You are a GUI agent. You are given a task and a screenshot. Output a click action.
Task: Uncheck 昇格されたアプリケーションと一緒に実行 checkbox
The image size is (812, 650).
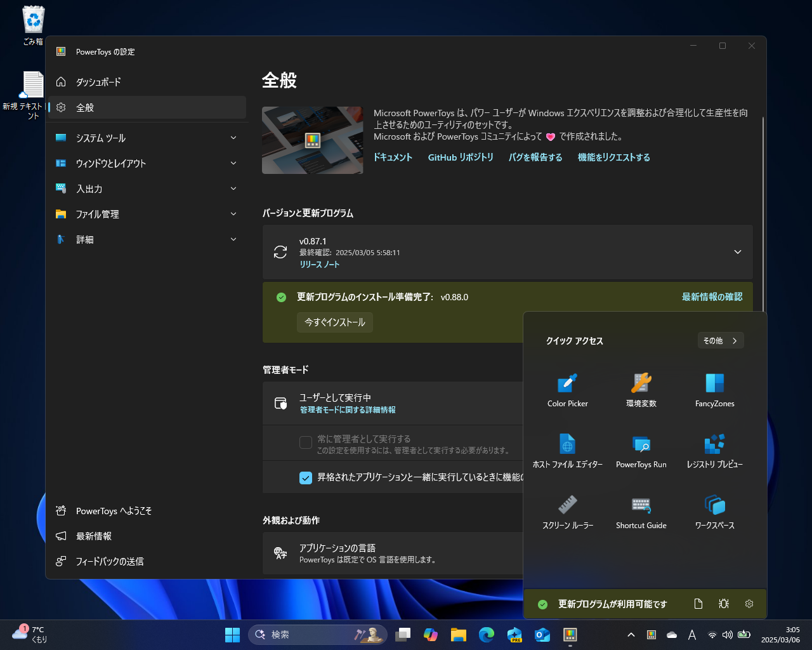(x=306, y=477)
